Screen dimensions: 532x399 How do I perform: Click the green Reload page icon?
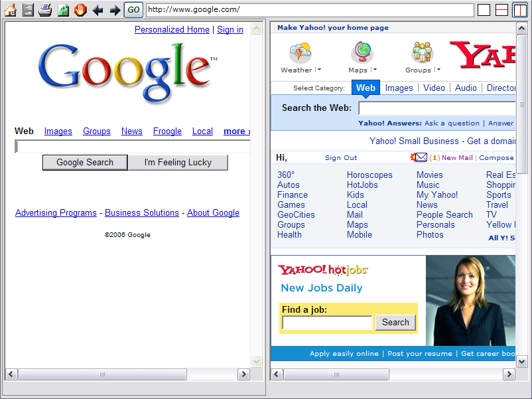click(x=63, y=10)
